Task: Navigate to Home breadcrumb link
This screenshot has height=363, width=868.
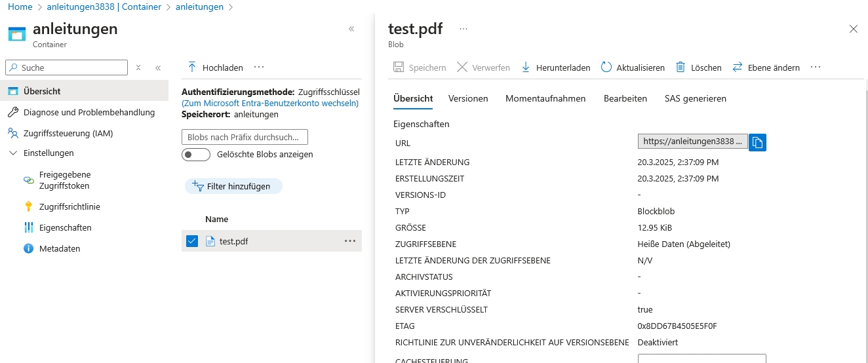Action: coord(20,7)
